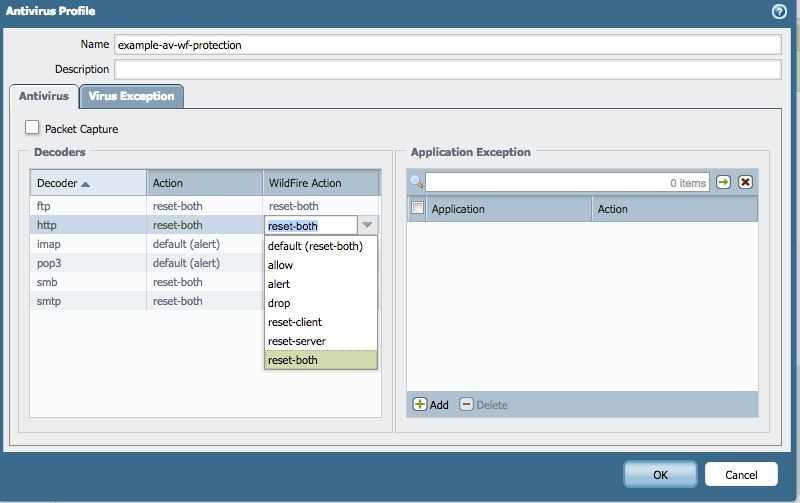The image size is (800, 503).
Task: Enable the Packet Capture checkbox
Action: pyautogui.click(x=33, y=128)
